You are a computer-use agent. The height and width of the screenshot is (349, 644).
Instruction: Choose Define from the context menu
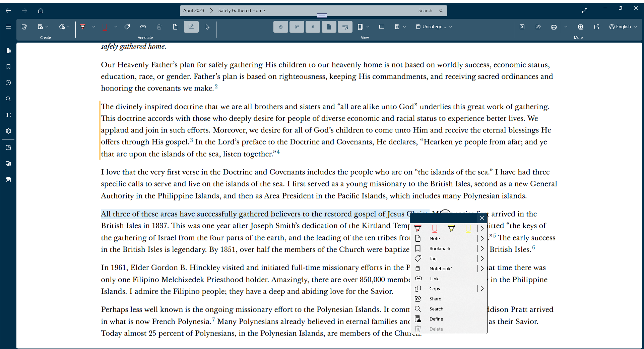437,319
